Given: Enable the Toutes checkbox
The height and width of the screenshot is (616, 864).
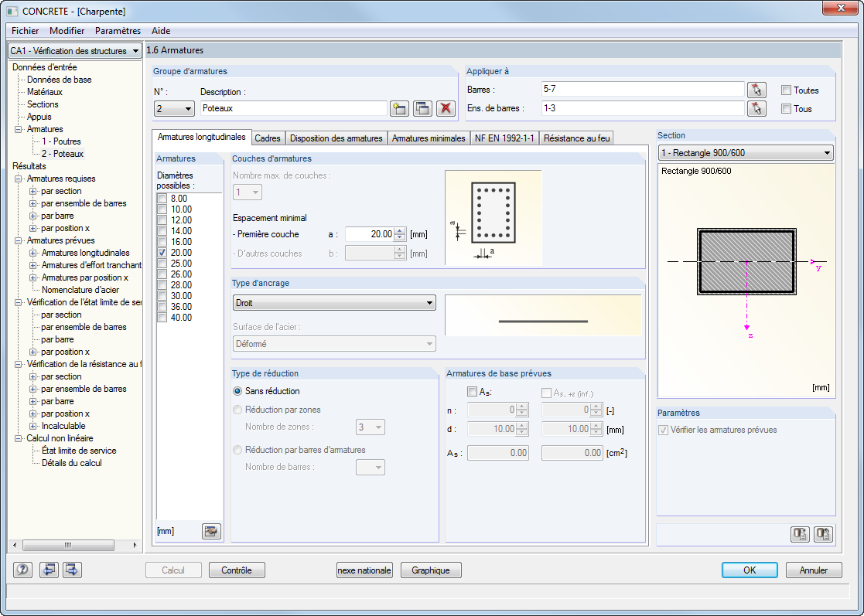Looking at the screenshot, I should (x=787, y=90).
